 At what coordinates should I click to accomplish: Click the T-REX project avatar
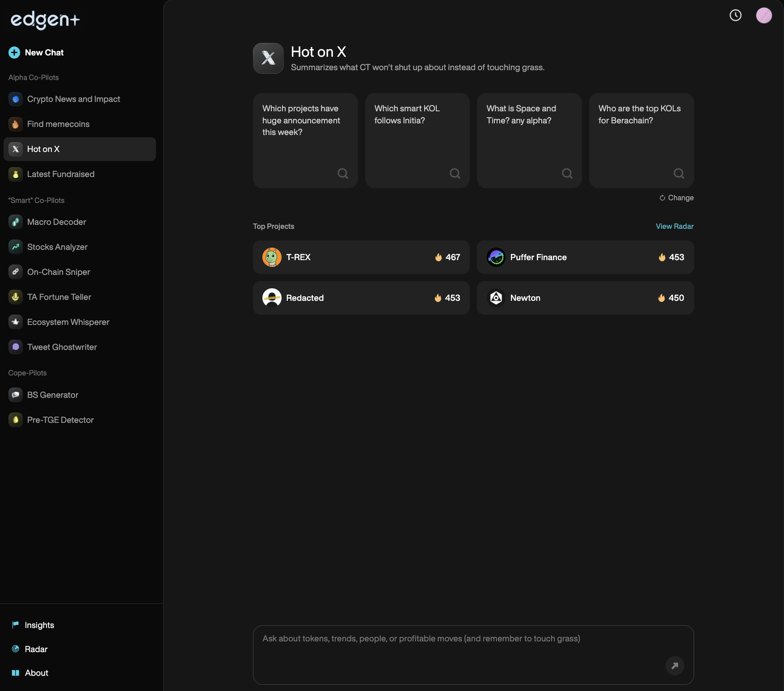coord(272,257)
